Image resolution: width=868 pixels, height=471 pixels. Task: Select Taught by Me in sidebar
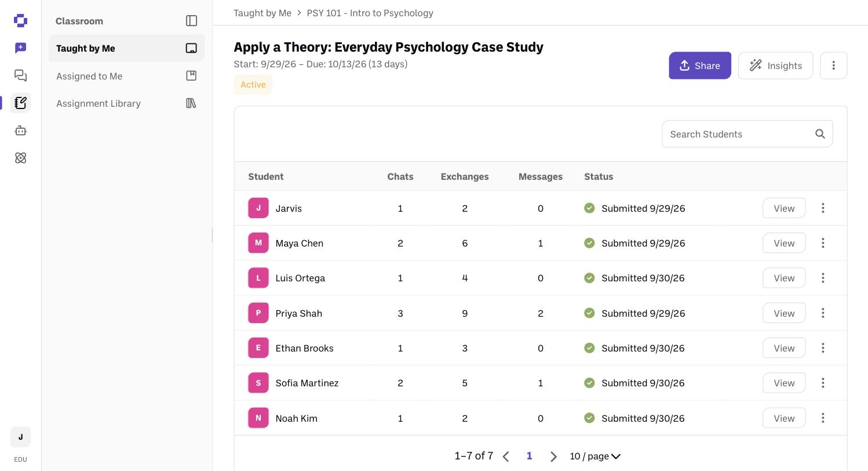click(x=126, y=48)
